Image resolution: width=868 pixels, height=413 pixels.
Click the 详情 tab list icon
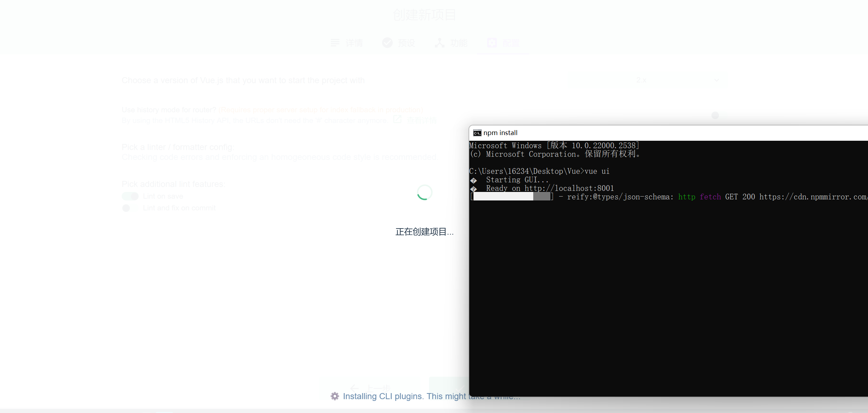click(x=335, y=43)
